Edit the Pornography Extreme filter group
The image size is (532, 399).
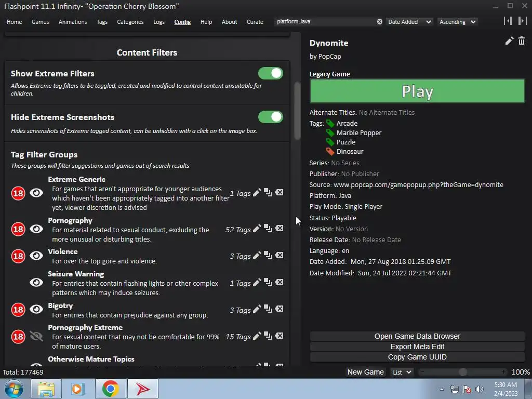coord(257,336)
